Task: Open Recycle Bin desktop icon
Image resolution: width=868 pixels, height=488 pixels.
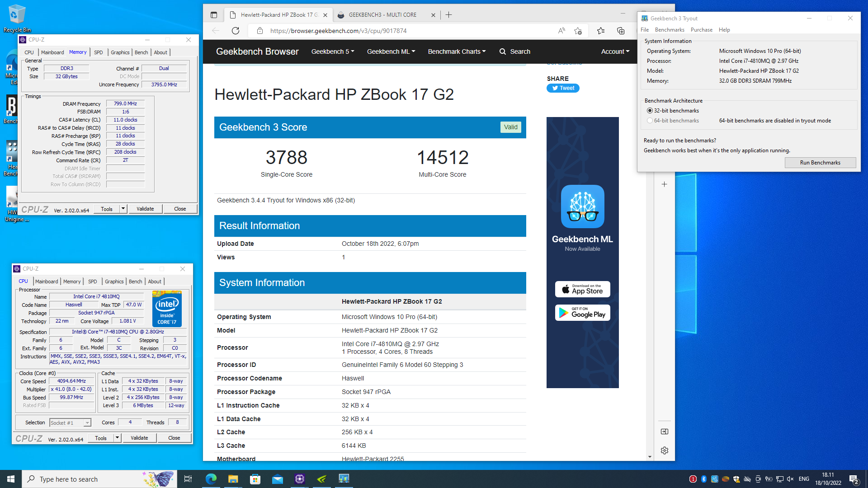Action: [17, 18]
